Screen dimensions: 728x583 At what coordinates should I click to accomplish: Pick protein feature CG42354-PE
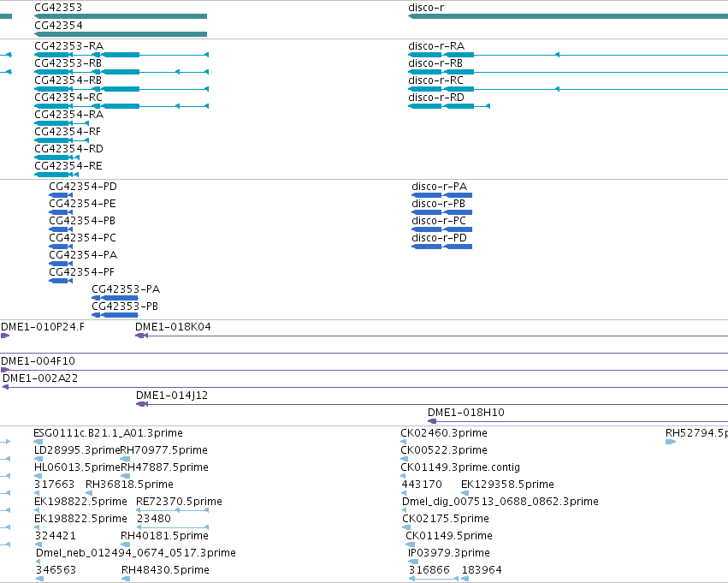pos(61,212)
